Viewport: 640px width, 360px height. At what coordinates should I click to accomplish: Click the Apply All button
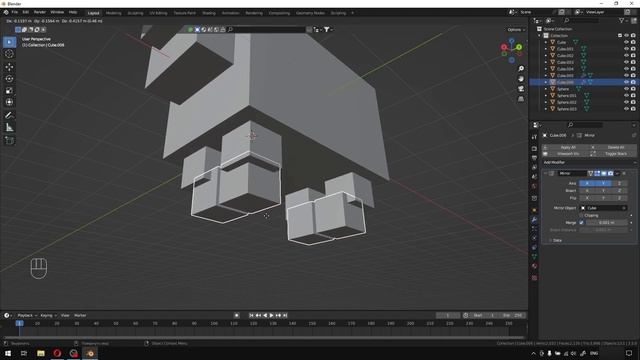[568, 147]
